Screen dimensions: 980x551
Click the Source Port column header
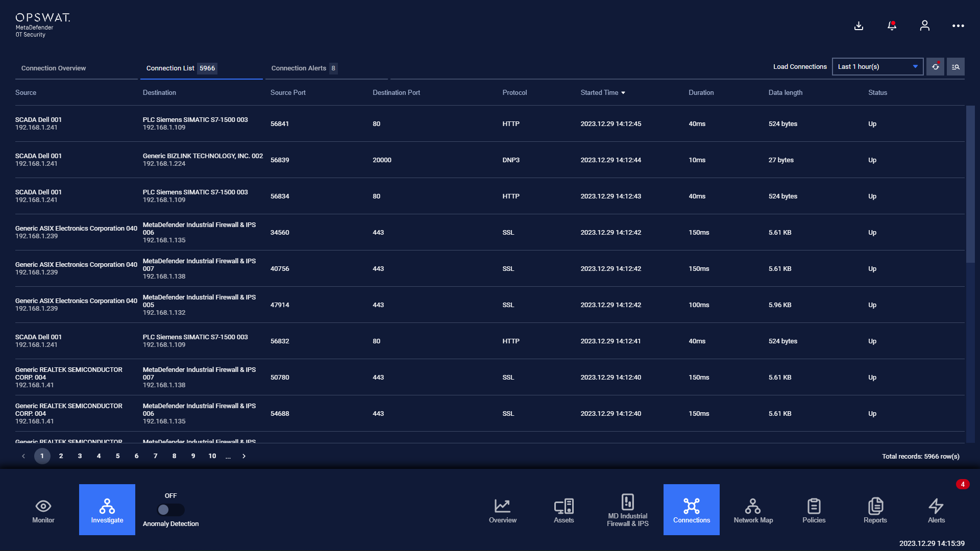288,93
